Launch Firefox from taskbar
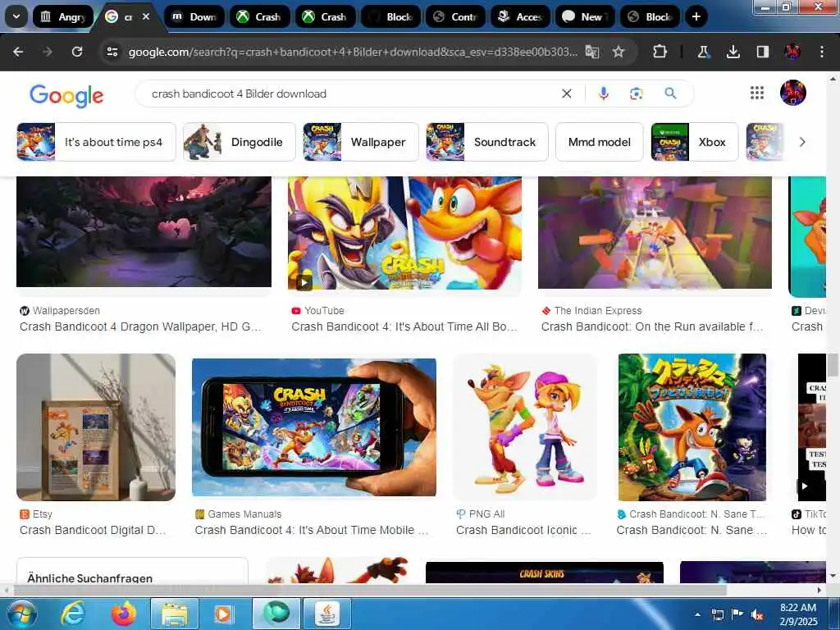The image size is (840, 630). [x=123, y=614]
